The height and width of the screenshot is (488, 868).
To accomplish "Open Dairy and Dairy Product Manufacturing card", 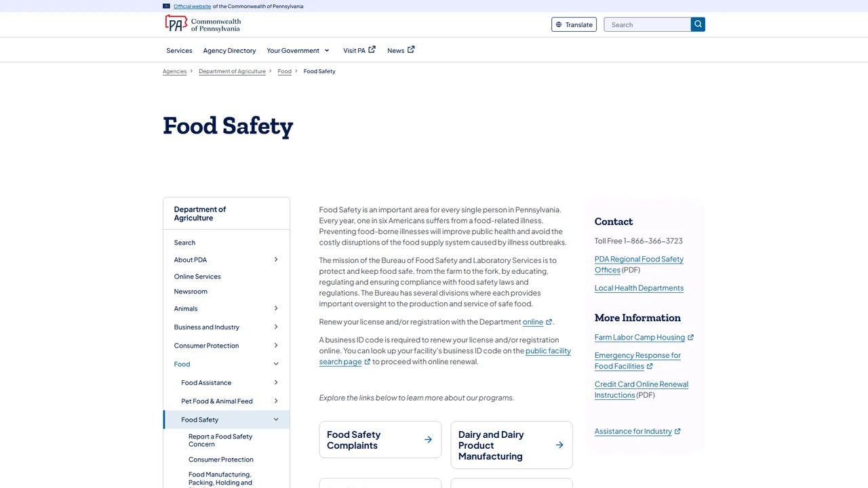I will (512, 445).
